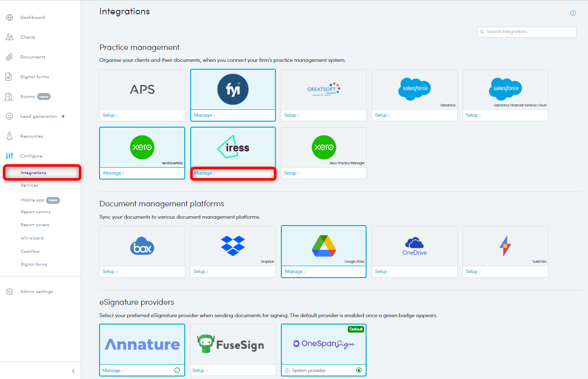
Task: Click the OneDrive logo tile
Action: 415,246
